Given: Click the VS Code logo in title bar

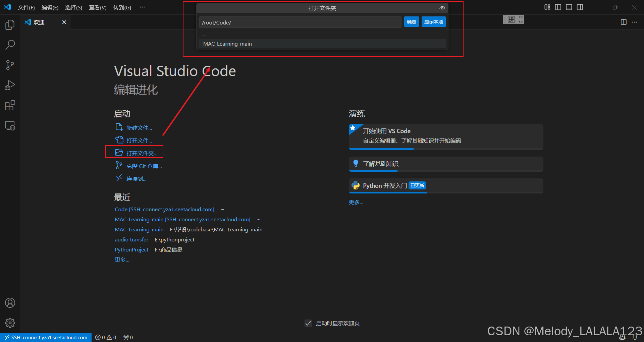Looking at the screenshot, I should pos(7,7).
